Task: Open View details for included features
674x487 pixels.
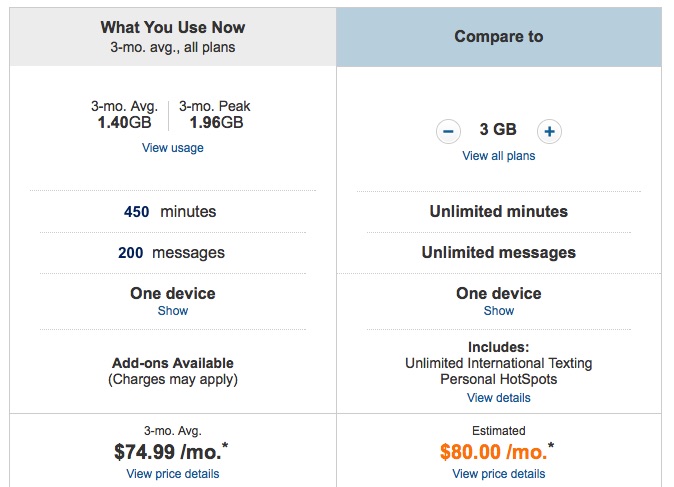Action: click(499, 398)
